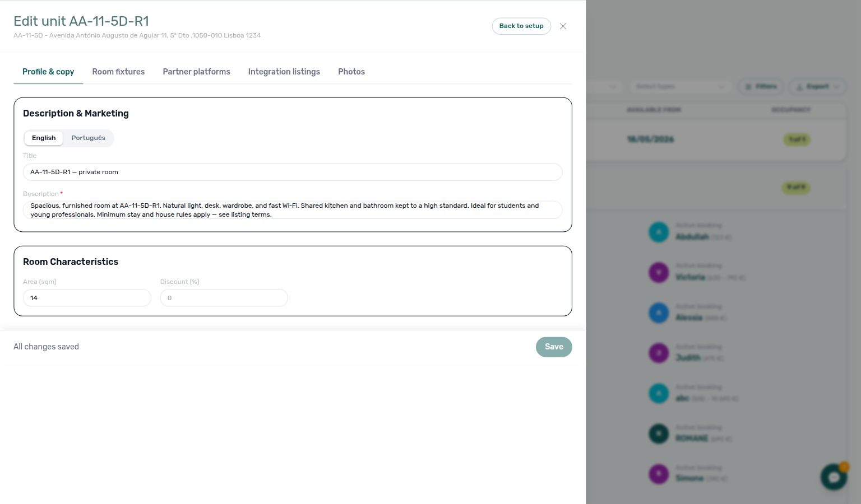Click the Filters icon button

click(x=748, y=87)
